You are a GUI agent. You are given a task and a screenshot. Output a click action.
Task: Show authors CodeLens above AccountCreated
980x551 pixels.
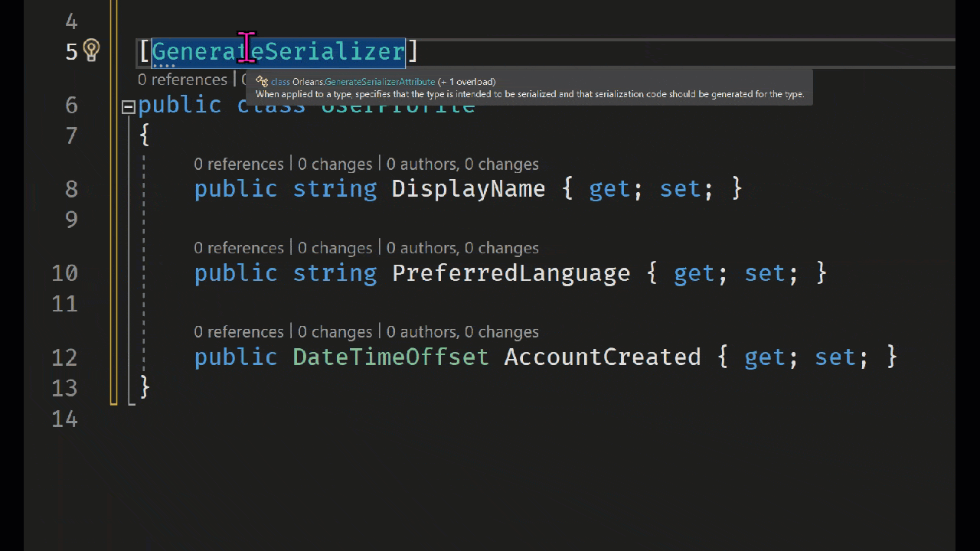click(462, 332)
